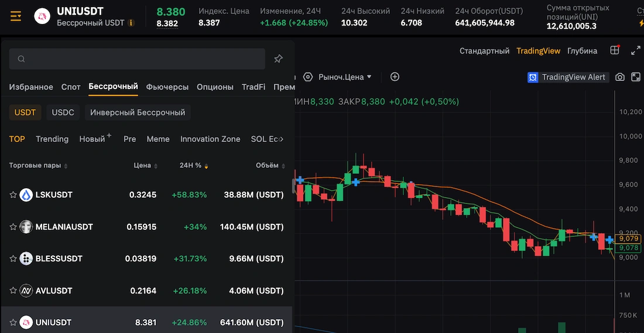Click the UNIUSDT symbol title in header

click(x=80, y=11)
